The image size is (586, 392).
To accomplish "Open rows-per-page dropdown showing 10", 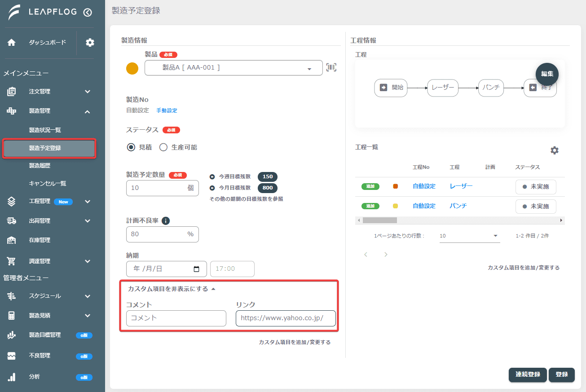I will (x=470, y=236).
